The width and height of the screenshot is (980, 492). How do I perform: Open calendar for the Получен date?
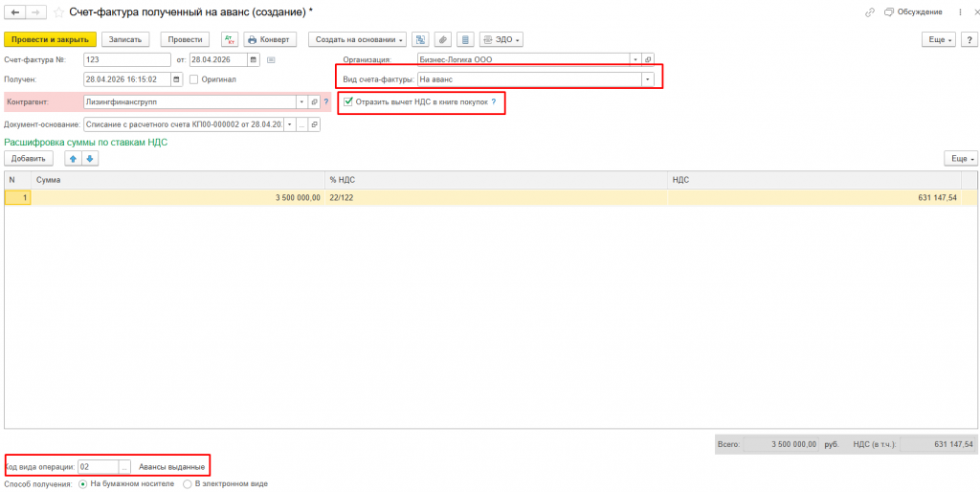(x=177, y=79)
